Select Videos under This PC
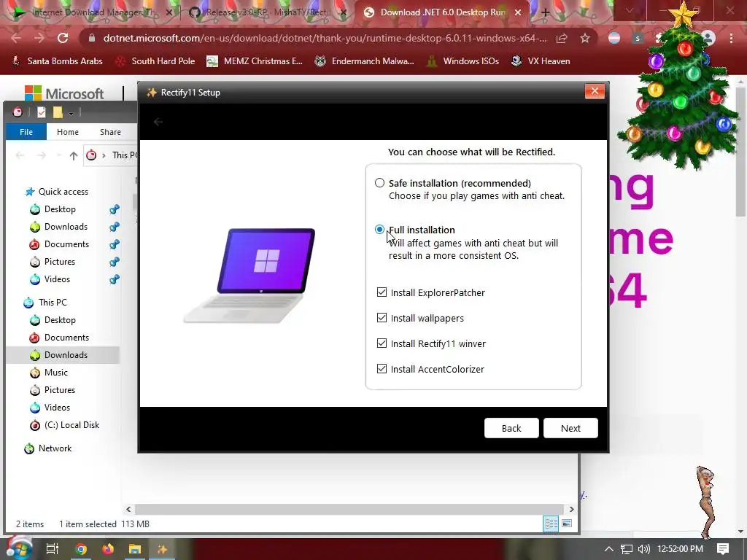 coord(57,408)
